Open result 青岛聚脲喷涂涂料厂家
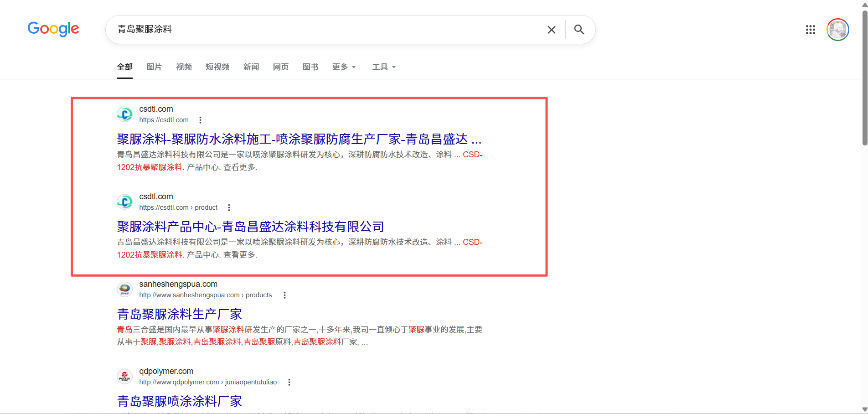This screenshot has height=414, width=868. click(x=180, y=401)
